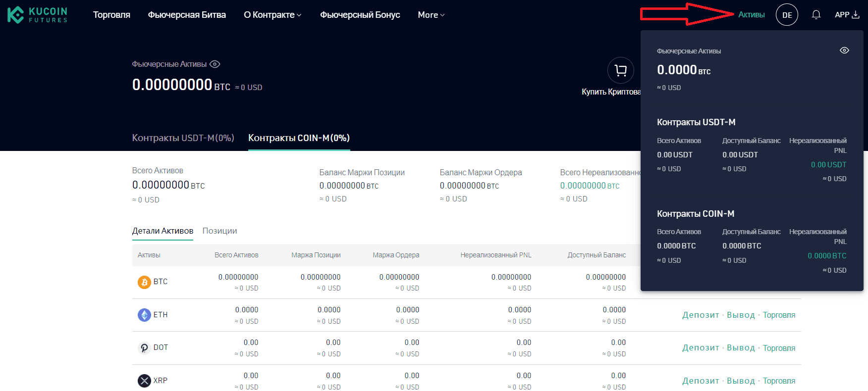Viewport: 868px width, 391px height.
Task: Click the Купить Криптовалюту label
Action: pyautogui.click(x=611, y=92)
